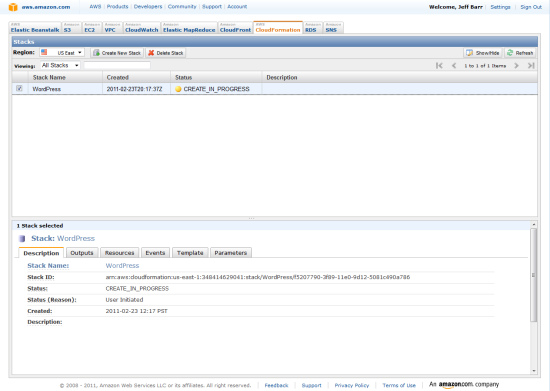Open the Support footer link
The height and width of the screenshot is (391, 550).
(x=311, y=385)
